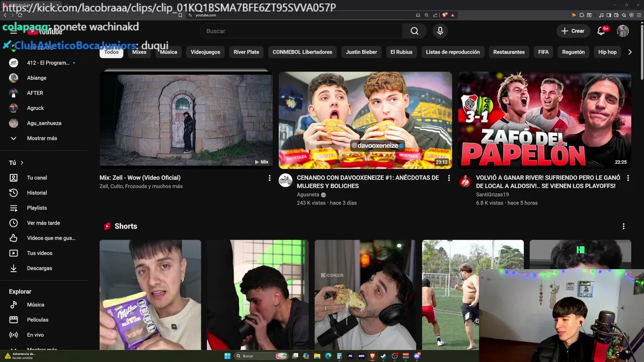Open the Milka chocolate Short

tap(150, 295)
